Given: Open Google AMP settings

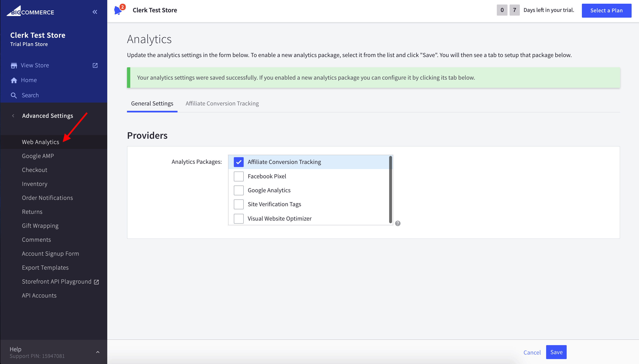Looking at the screenshot, I should coord(38,156).
